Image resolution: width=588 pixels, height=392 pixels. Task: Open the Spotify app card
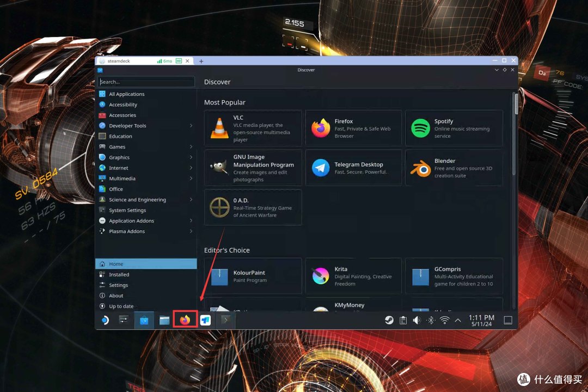click(x=454, y=128)
